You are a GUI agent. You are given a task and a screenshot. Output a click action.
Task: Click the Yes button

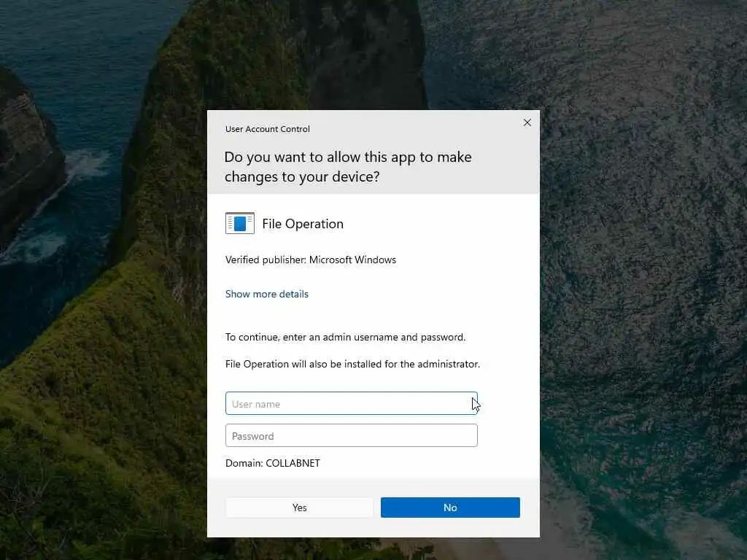point(299,507)
